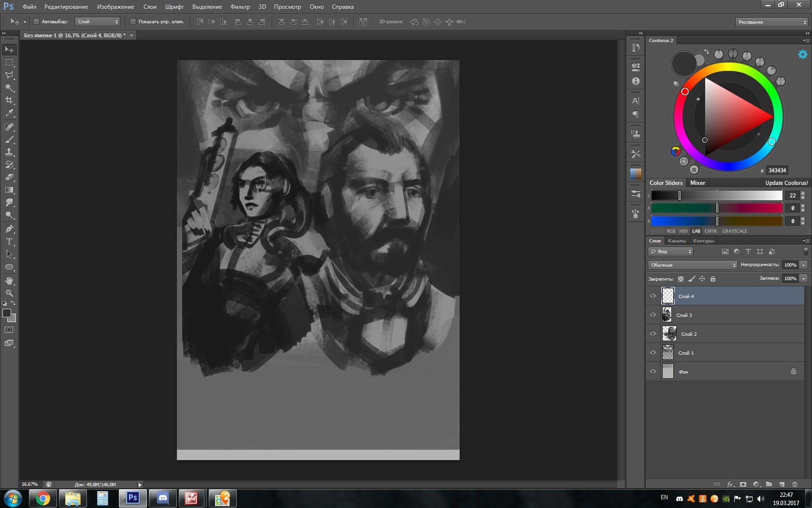The image size is (812, 508).
Task: Open the blend mode Обычные dropdown
Action: click(692, 265)
